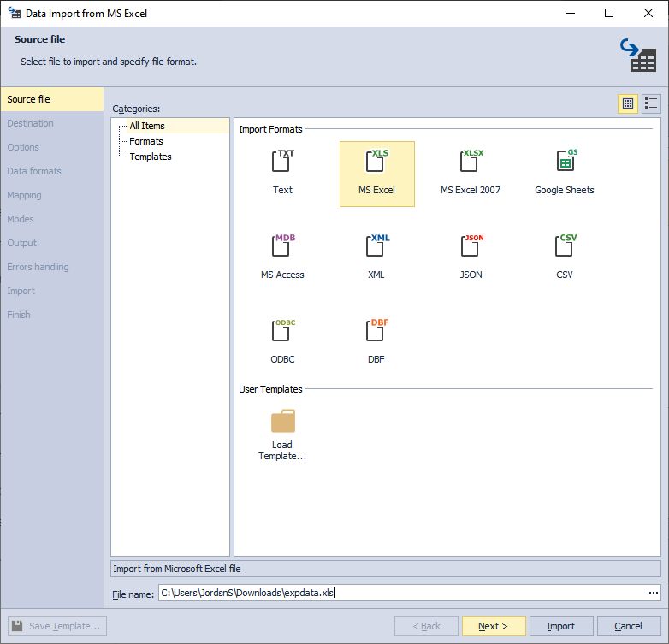Image resolution: width=669 pixels, height=644 pixels.
Task: Click the < Back button
Action: tap(426, 626)
